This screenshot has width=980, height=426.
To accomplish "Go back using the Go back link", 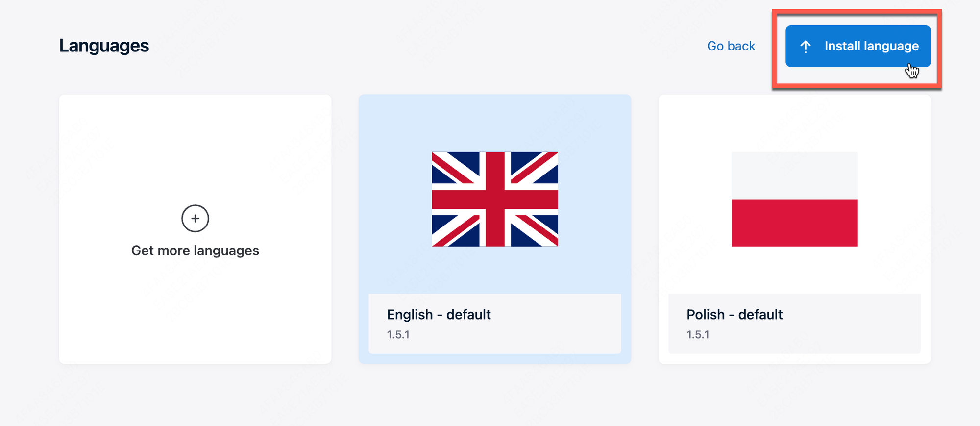I will coord(731,46).
